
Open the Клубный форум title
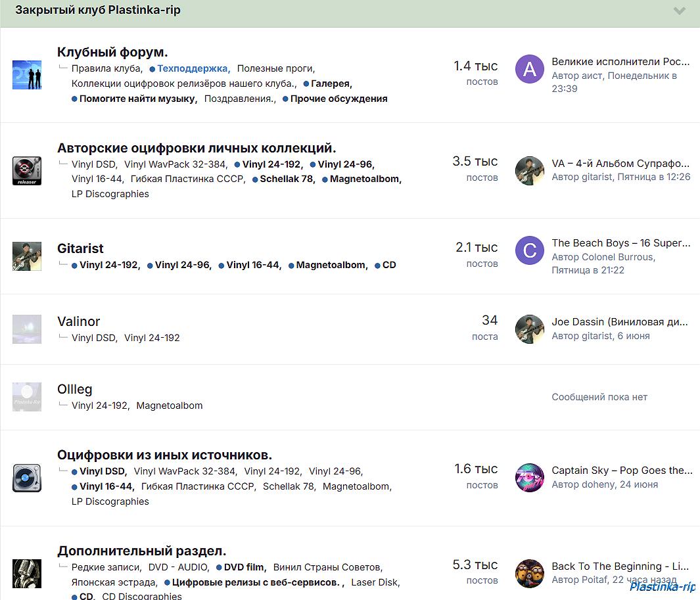point(112,52)
